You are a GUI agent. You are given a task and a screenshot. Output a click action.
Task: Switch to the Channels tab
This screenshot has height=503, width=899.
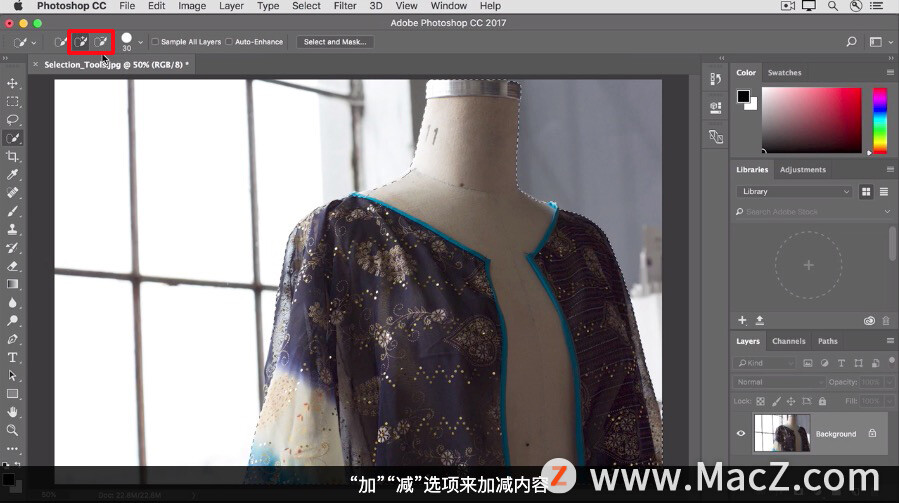pyautogui.click(x=788, y=341)
